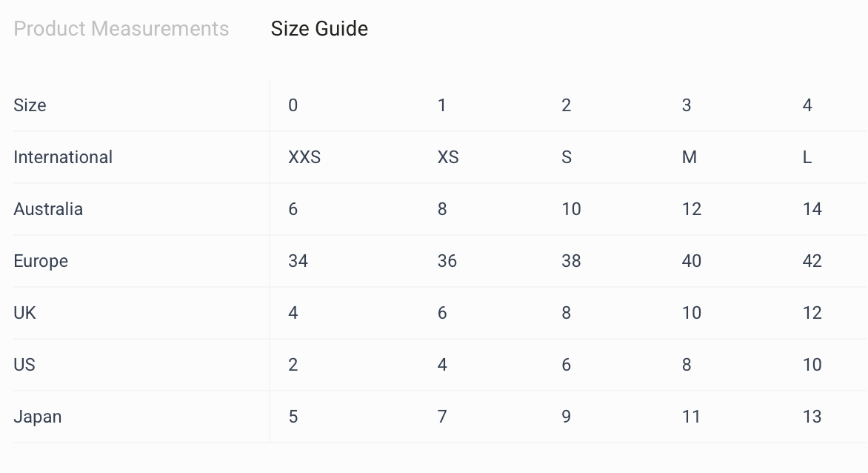Select the XS international size cell

point(448,157)
